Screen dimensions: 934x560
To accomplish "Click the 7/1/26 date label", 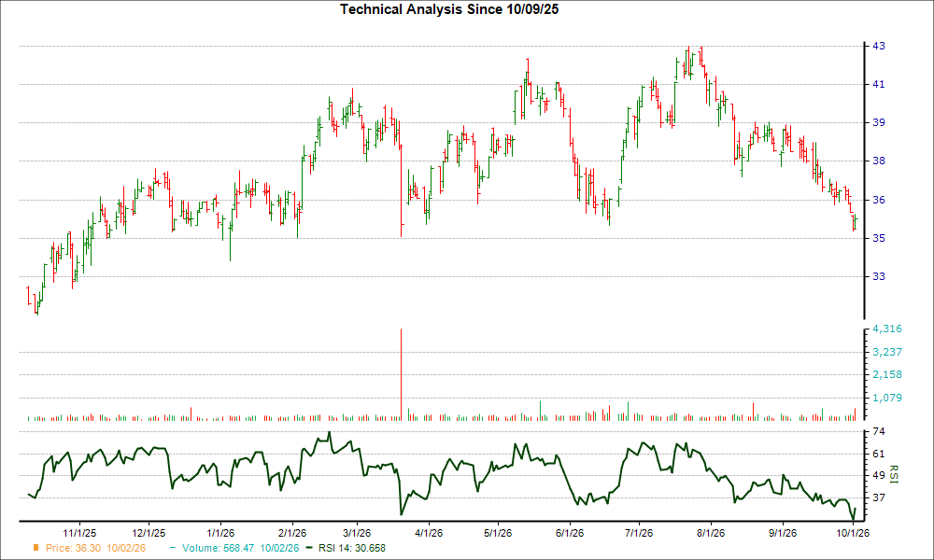I will (639, 533).
